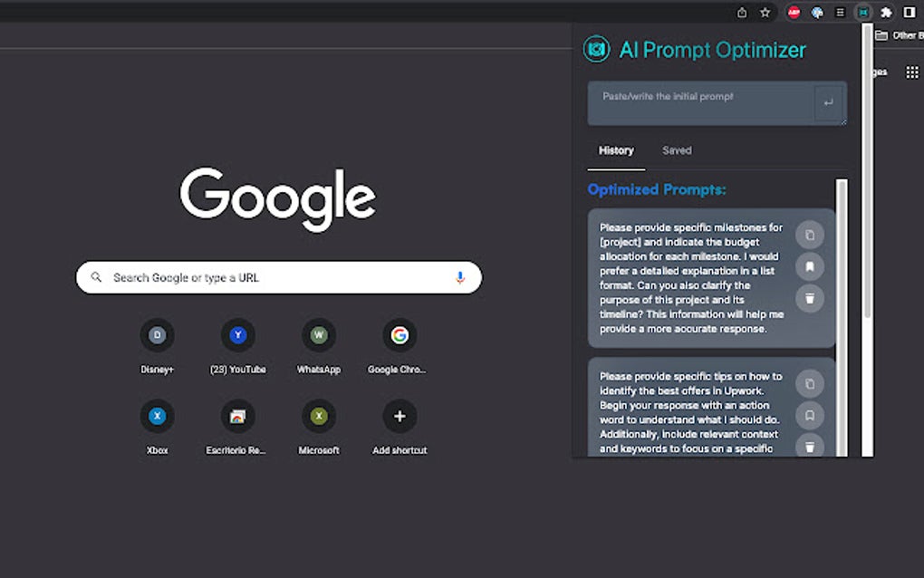Image resolution: width=924 pixels, height=578 pixels.
Task: Copy the first optimized prompt
Action: click(809, 234)
